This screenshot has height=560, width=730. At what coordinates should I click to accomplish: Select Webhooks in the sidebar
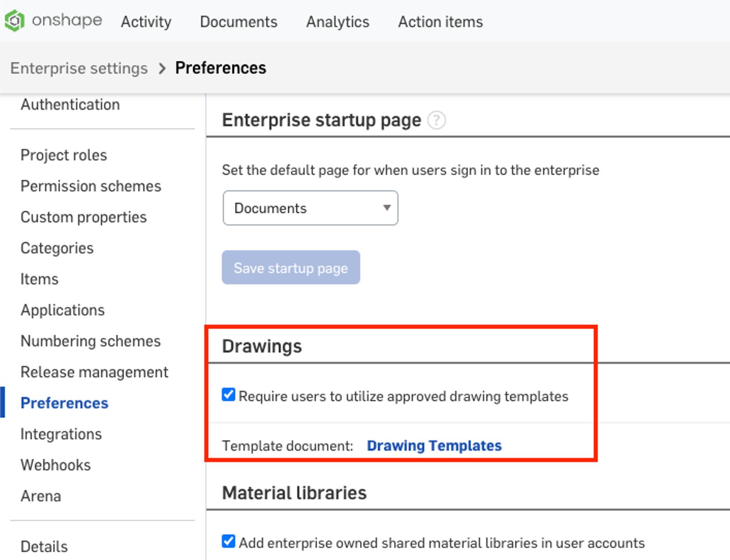coord(55,465)
